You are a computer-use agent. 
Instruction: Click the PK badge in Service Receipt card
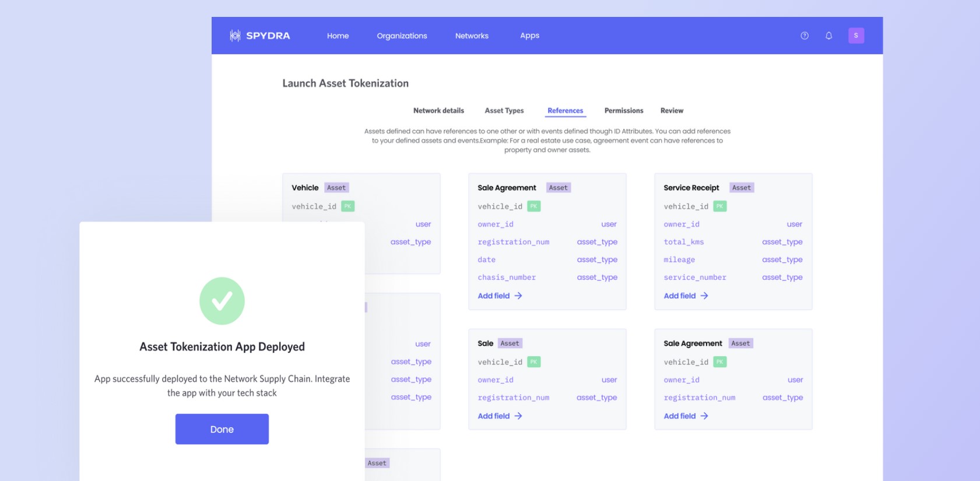719,206
